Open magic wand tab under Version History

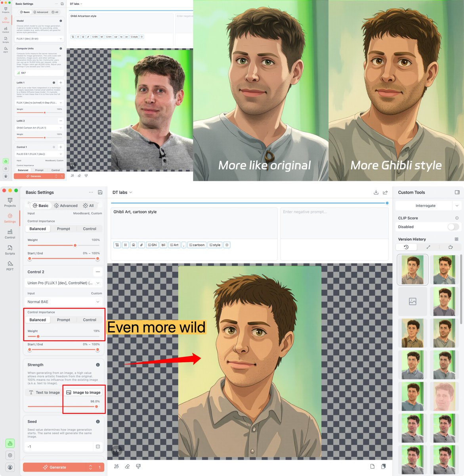click(x=428, y=247)
